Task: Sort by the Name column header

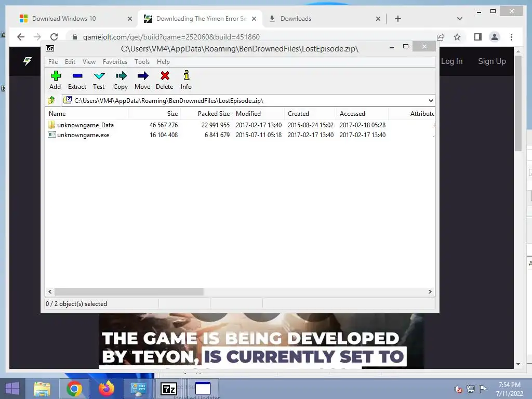Action: 87,114
